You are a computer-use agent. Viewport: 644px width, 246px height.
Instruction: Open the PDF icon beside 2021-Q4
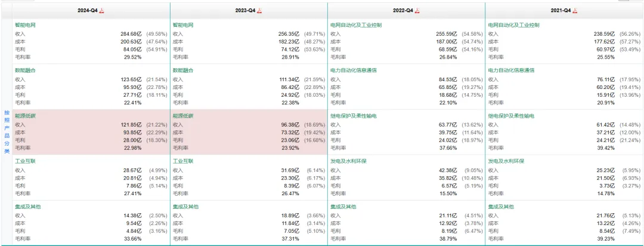[x=575, y=11]
